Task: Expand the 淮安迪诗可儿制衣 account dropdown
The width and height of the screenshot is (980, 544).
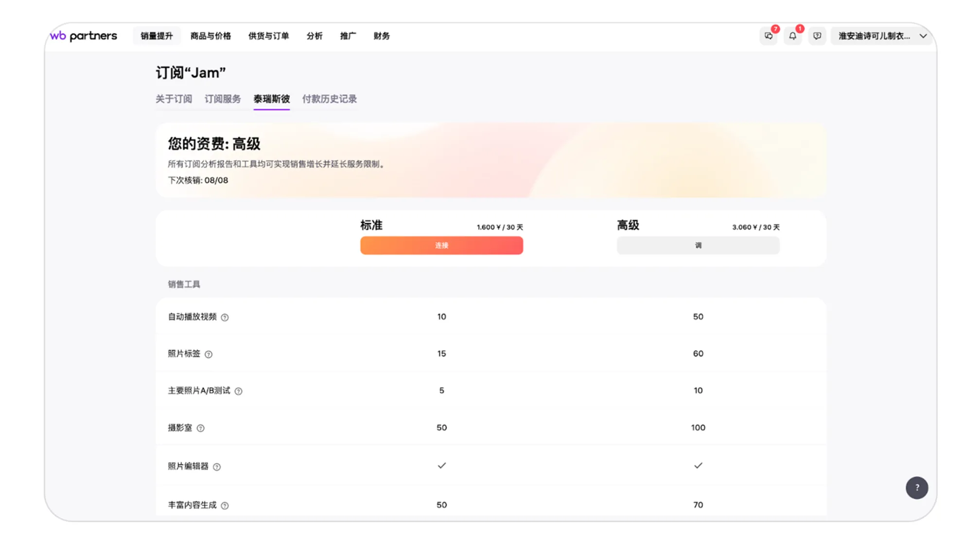Action: point(881,36)
